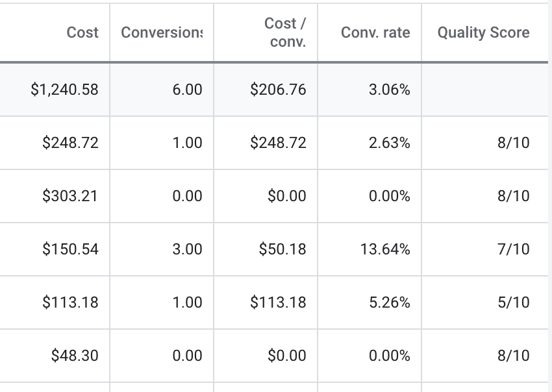Select the 7/10 Quality Score cell
Viewport: 552px width, 392px height.
pos(513,249)
